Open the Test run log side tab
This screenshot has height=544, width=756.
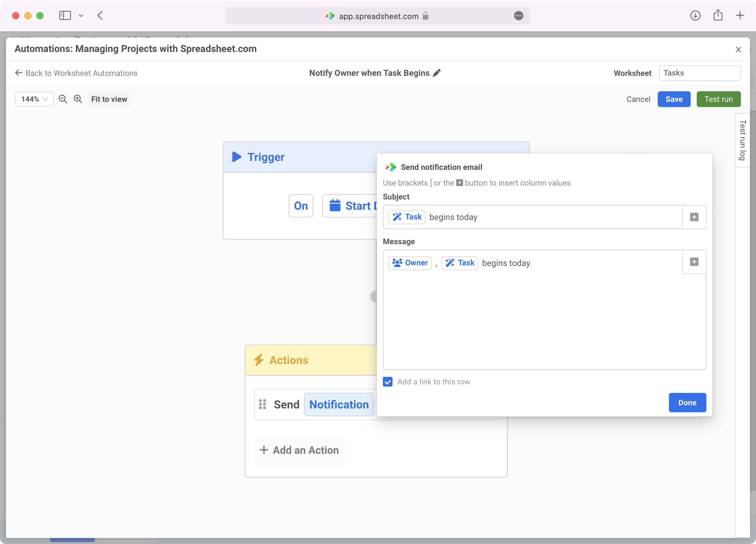tap(742, 140)
